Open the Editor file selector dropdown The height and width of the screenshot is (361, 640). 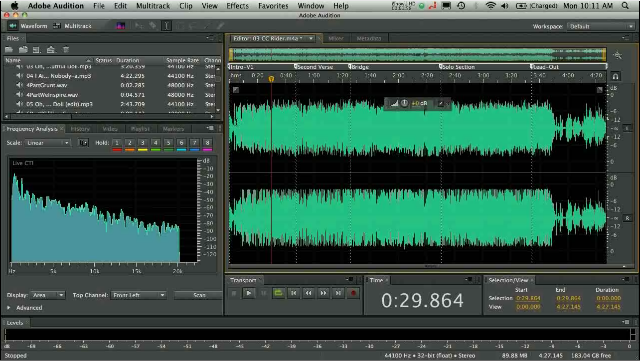point(311,38)
